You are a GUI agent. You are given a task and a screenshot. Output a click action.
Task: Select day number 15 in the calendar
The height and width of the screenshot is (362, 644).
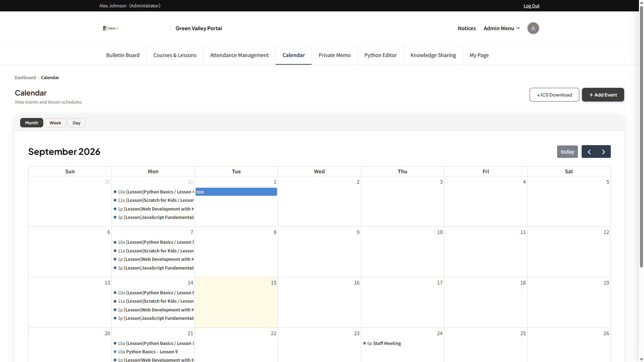pyautogui.click(x=274, y=283)
